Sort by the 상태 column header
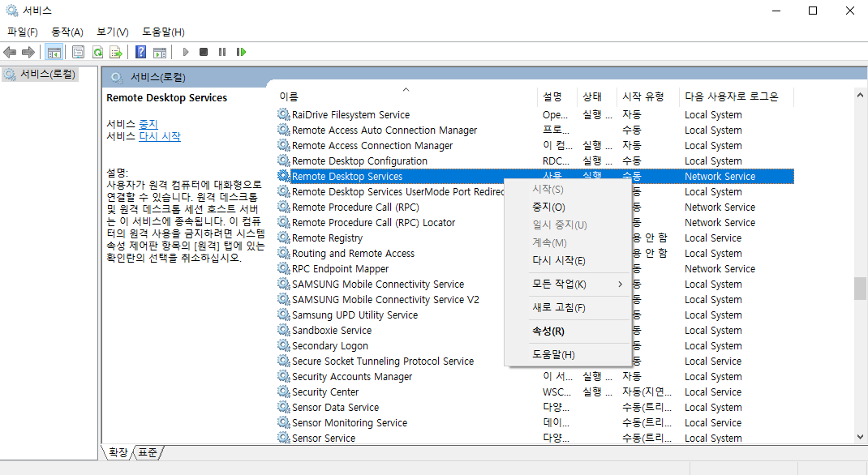Screen dimensions: 868x475 [x=597, y=96]
